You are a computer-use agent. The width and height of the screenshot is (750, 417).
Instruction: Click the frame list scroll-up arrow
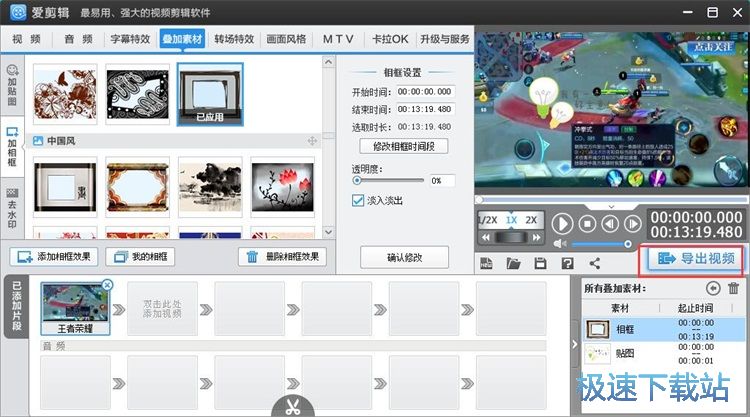click(x=328, y=62)
